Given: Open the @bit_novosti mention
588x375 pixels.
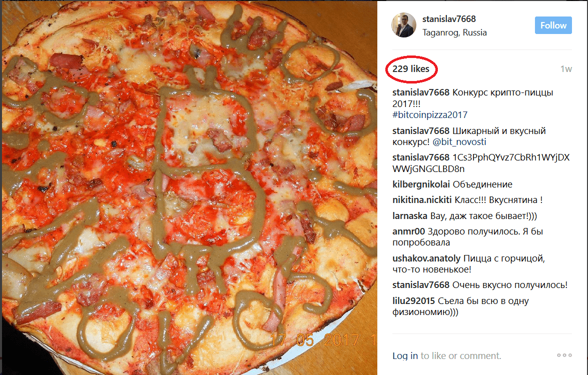Looking at the screenshot, I should pos(459,142).
